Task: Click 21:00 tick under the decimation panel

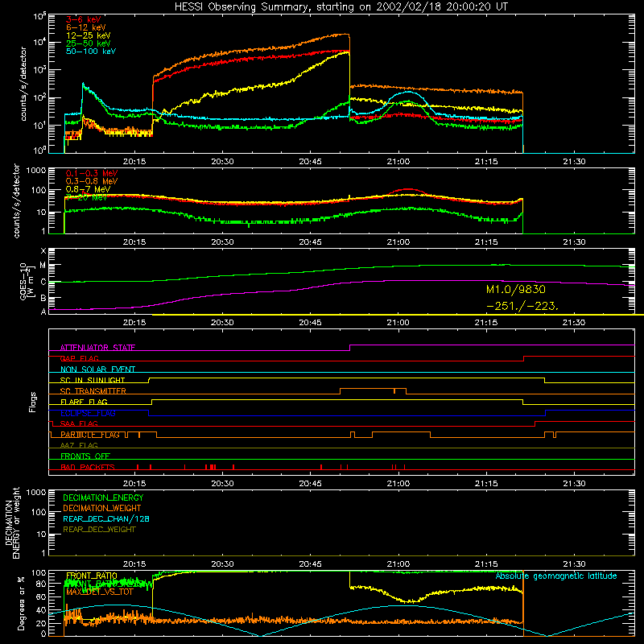Action: click(x=398, y=564)
